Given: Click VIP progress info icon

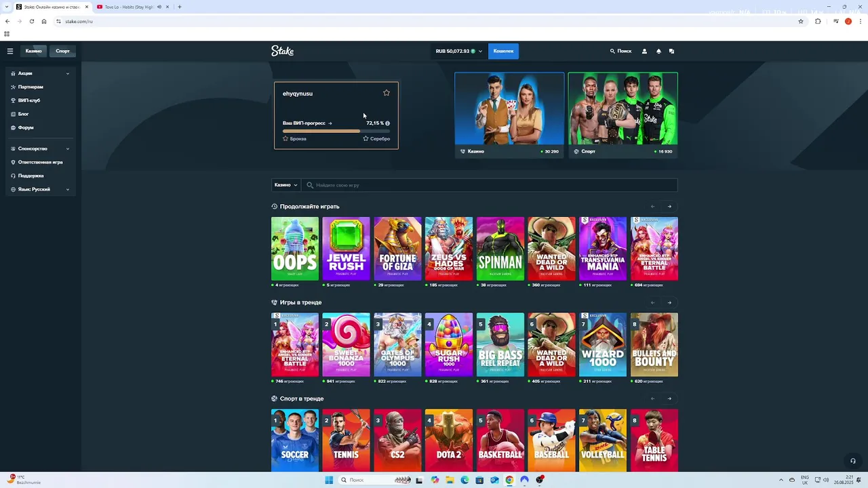Looking at the screenshot, I should pyautogui.click(x=388, y=123).
